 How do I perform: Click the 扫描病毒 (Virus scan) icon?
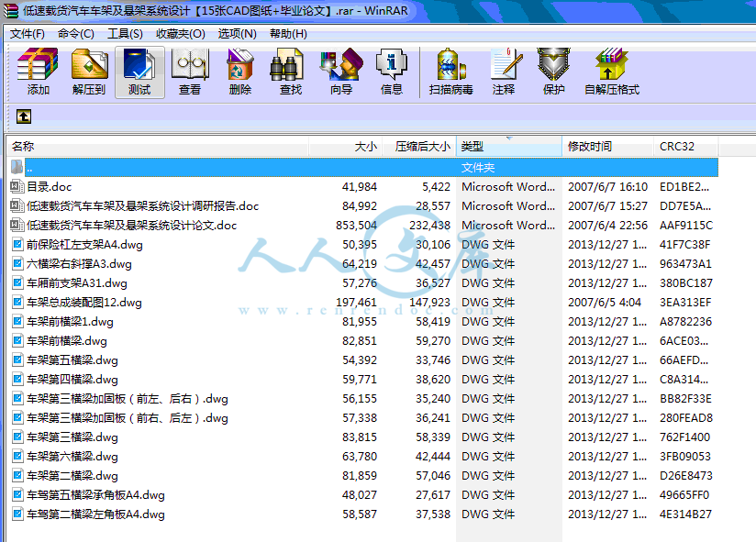click(450, 64)
